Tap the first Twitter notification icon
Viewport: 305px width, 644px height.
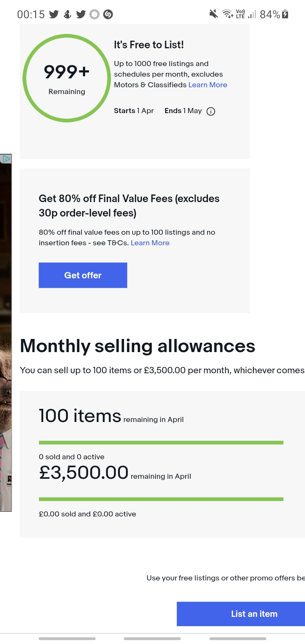pos(53,14)
